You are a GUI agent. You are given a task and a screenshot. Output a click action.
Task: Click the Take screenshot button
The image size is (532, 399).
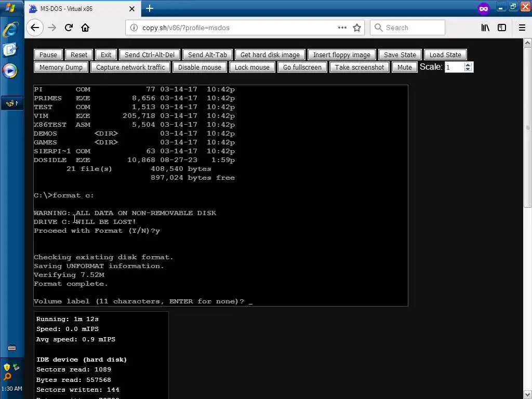[x=360, y=67]
